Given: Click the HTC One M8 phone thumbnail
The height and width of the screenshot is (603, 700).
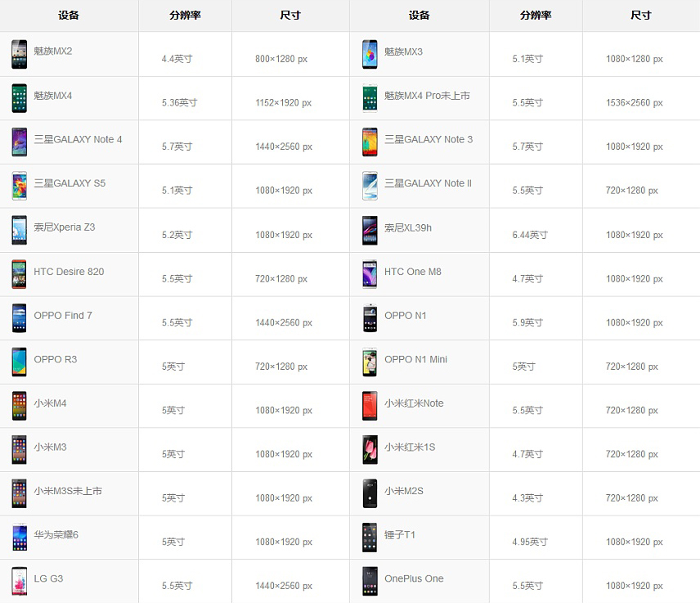Looking at the screenshot, I should tap(370, 274).
